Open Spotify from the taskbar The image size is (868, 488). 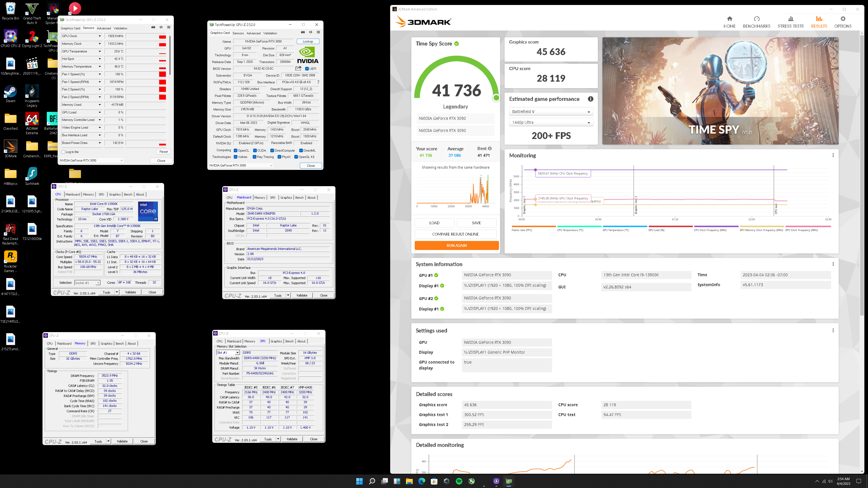(459, 481)
